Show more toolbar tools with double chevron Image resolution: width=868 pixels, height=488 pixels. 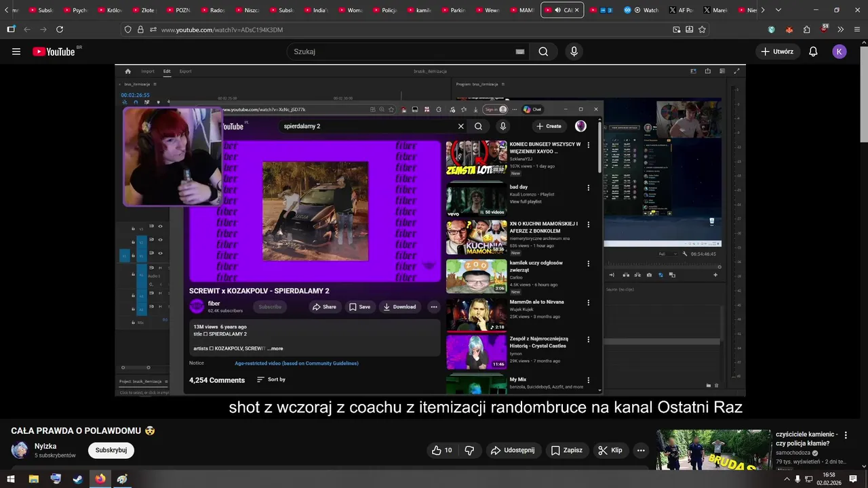click(840, 30)
